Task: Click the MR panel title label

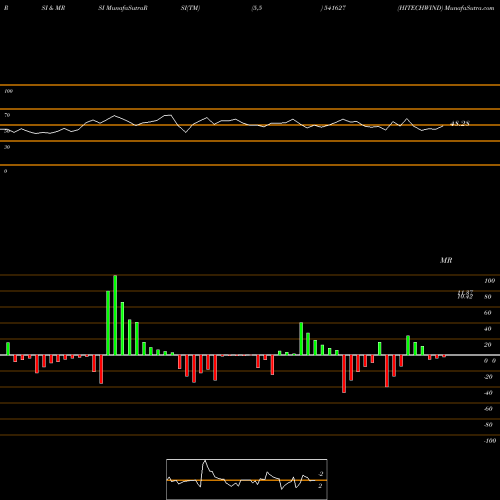Action: pyautogui.click(x=446, y=260)
